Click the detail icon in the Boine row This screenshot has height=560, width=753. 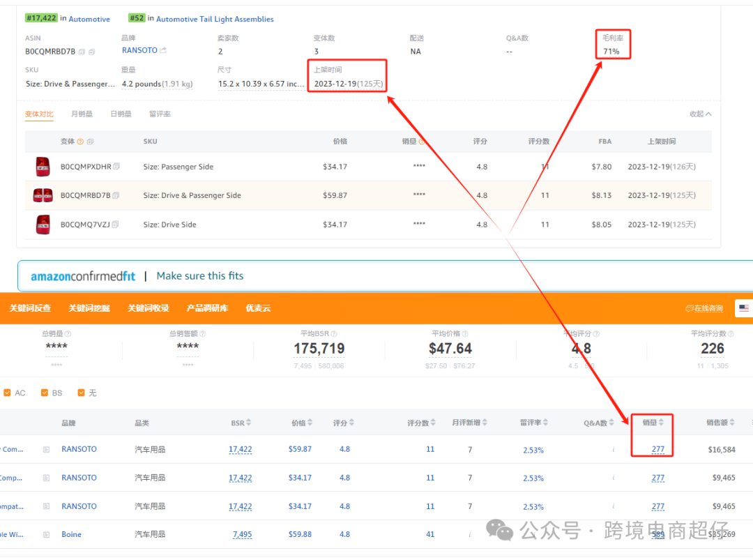point(47,534)
